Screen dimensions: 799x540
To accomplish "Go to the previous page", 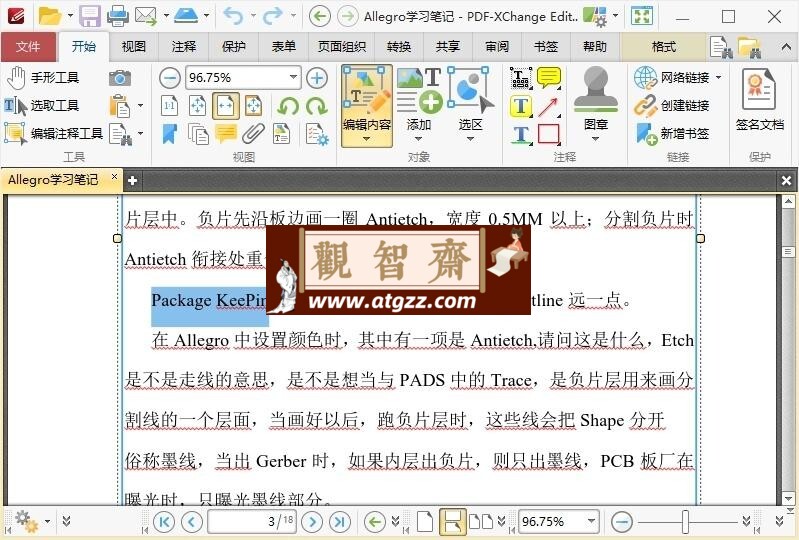I will [192, 521].
